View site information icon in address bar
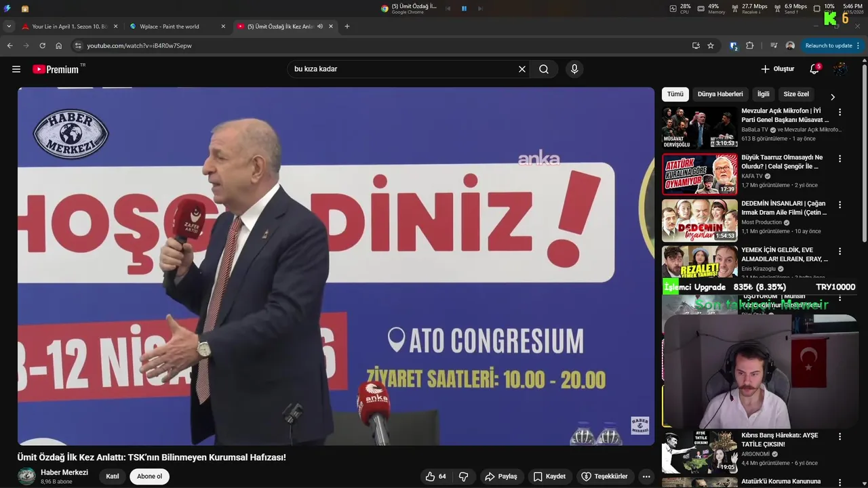Screen dimensions: 868x488 tap(78, 45)
